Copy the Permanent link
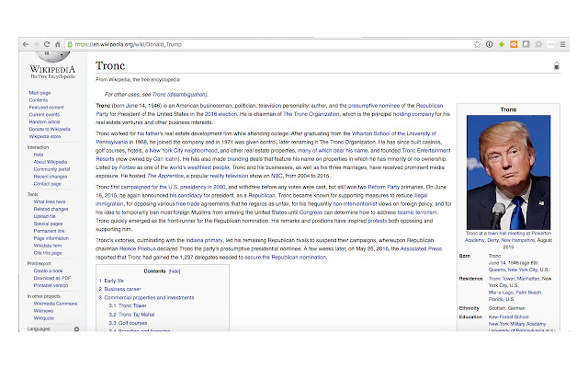 [x=49, y=231]
